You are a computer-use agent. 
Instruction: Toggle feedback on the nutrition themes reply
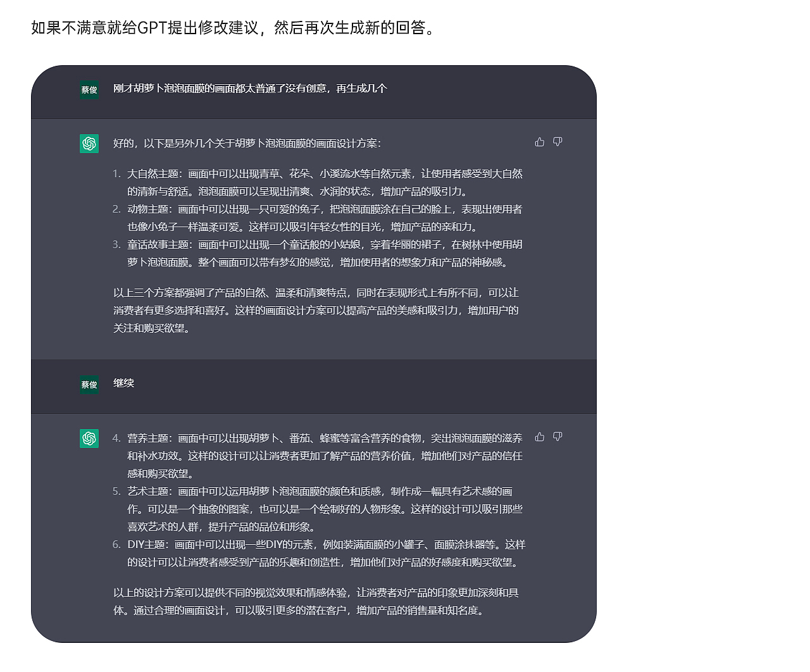coord(539,437)
